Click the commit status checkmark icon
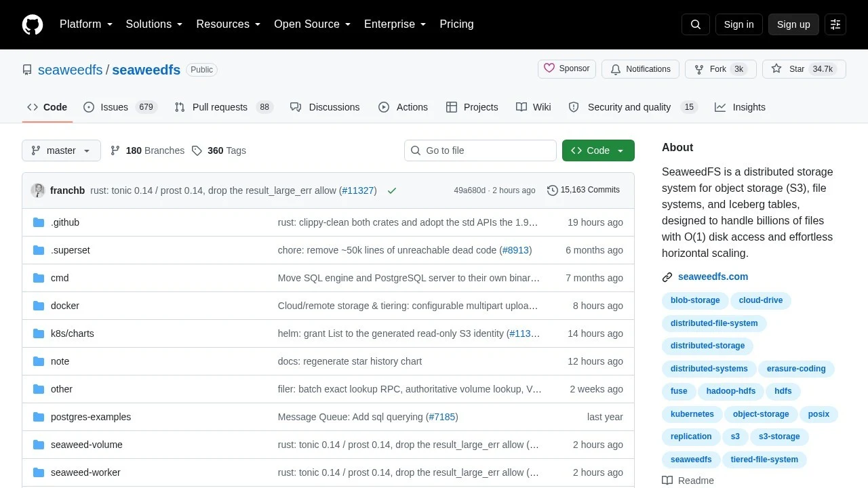Viewport: 868px width, 488px height. 392,190
